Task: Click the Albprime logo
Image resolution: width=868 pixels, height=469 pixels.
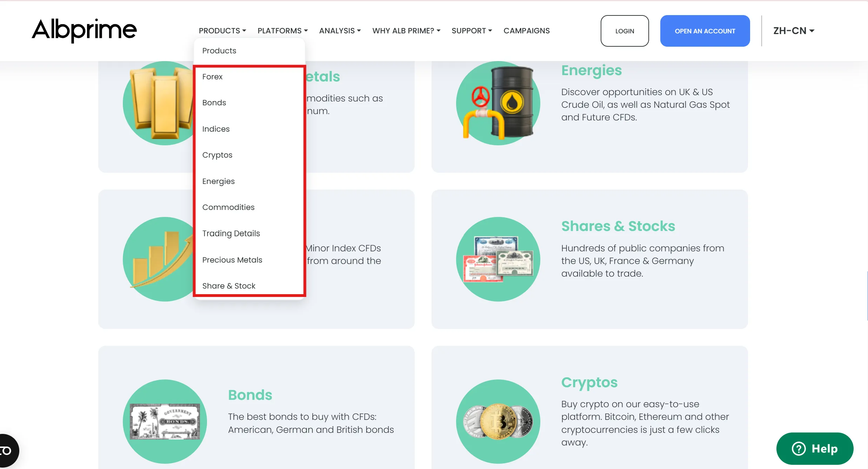Action: pos(84,31)
